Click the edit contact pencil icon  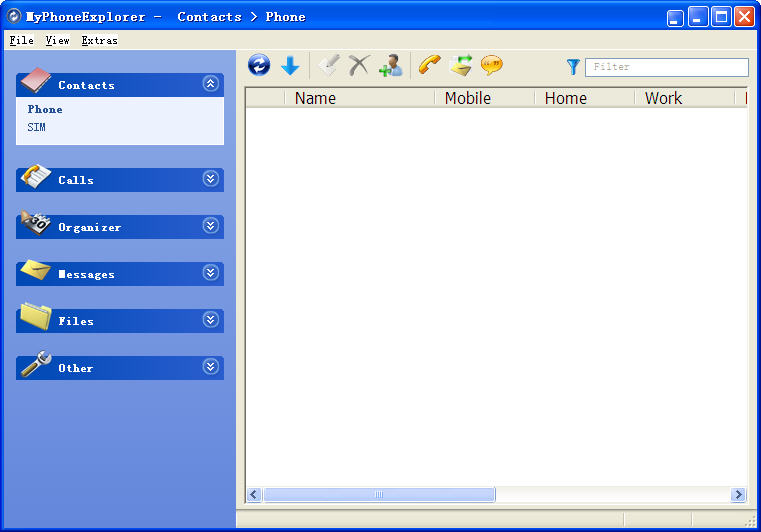pos(328,66)
